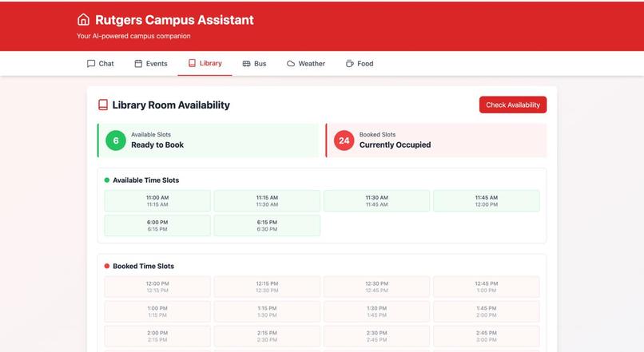Click the booked 1:00 PM slot
644x352 pixels.
point(157,311)
